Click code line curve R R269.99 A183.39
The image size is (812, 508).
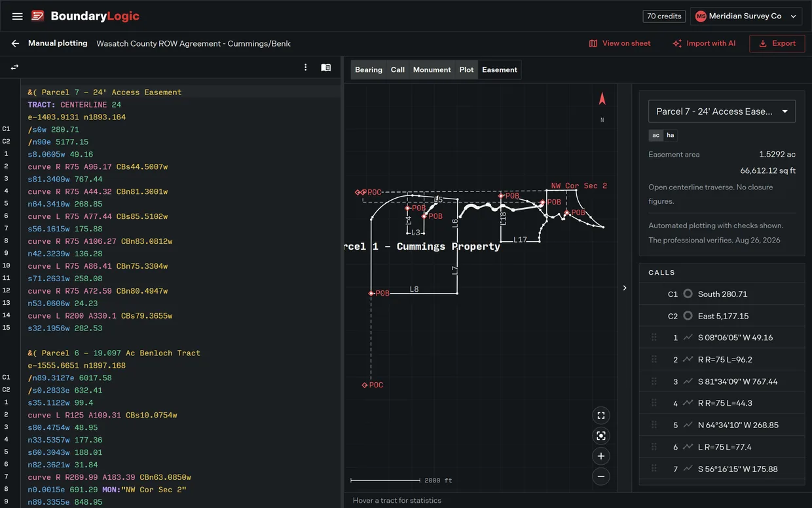coord(109,477)
